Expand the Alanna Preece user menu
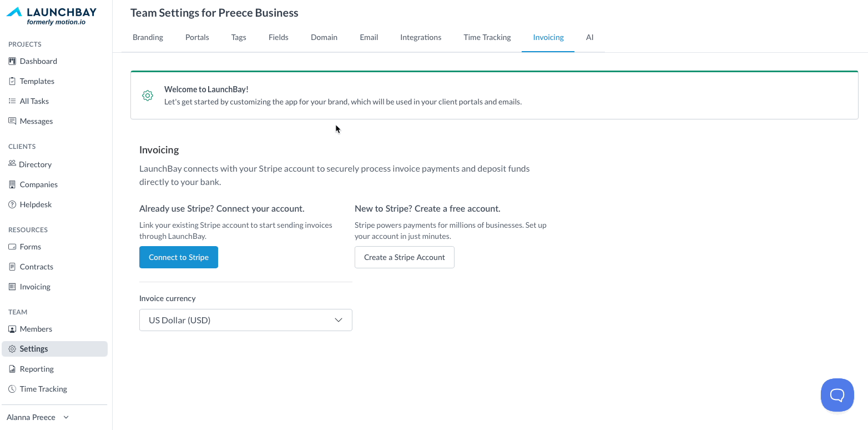 (38, 417)
